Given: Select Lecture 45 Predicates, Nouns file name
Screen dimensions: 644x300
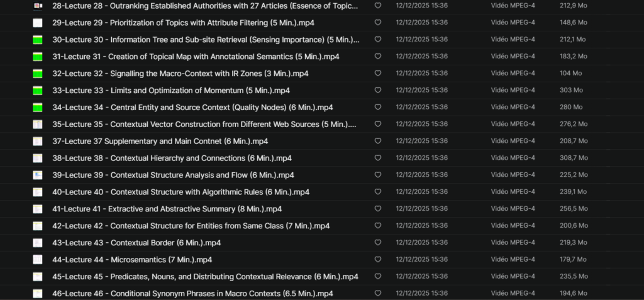Looking at the screenshot, I should 206,277.
